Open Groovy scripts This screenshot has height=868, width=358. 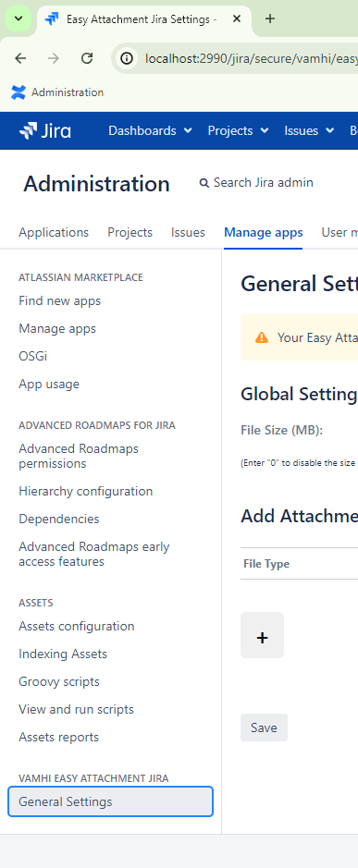click(x=59, y=682)
